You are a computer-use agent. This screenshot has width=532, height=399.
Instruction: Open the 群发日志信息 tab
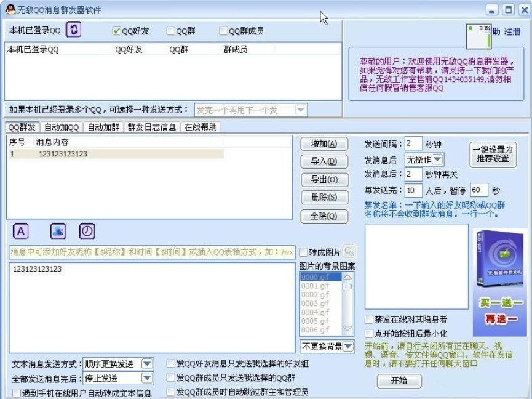pos(152,127)
